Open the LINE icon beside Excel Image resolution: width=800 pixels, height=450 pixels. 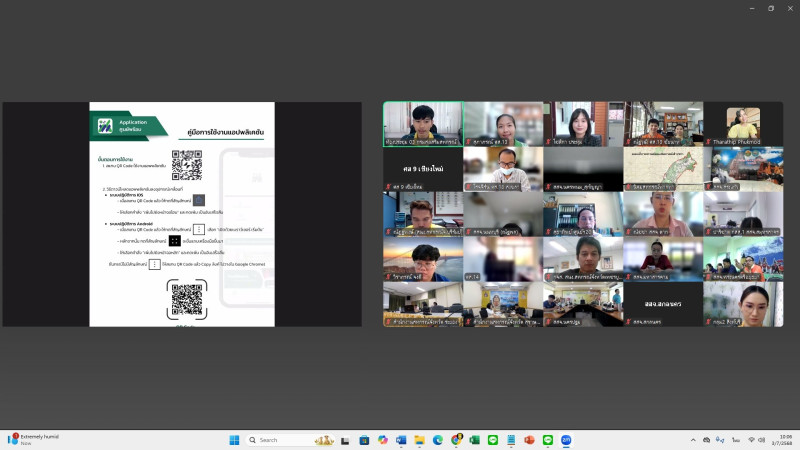click(493, 440)
